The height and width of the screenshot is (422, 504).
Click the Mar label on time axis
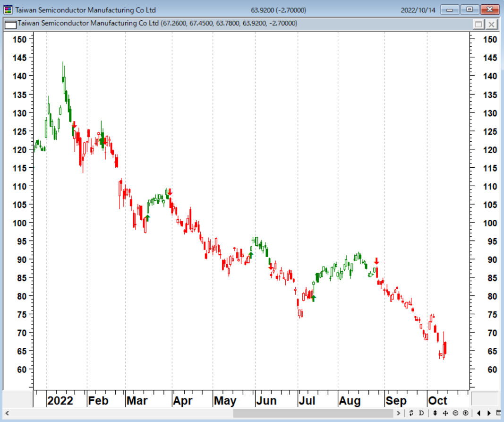[137, 401]
